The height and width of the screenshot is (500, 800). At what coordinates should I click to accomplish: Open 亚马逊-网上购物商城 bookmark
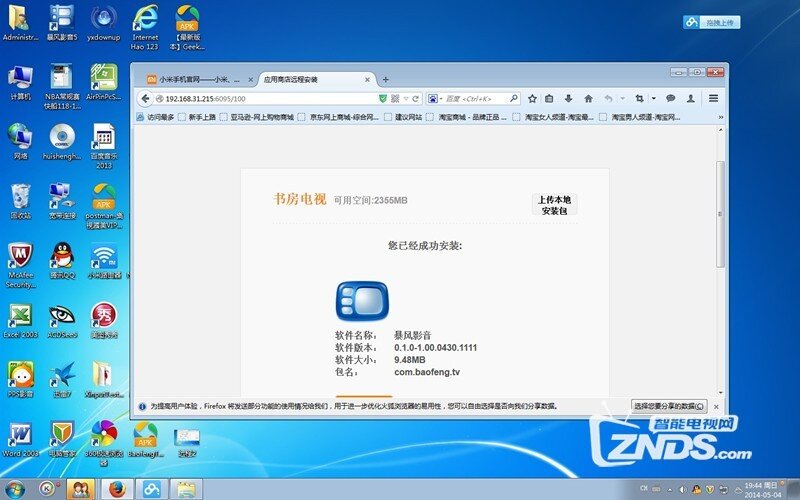pos(257,117)
